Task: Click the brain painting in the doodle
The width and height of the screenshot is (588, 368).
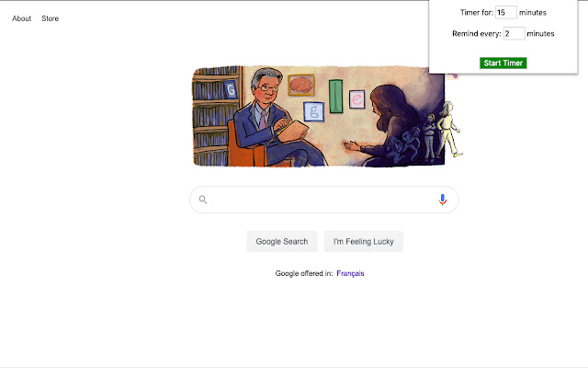Action: [301, 85]
